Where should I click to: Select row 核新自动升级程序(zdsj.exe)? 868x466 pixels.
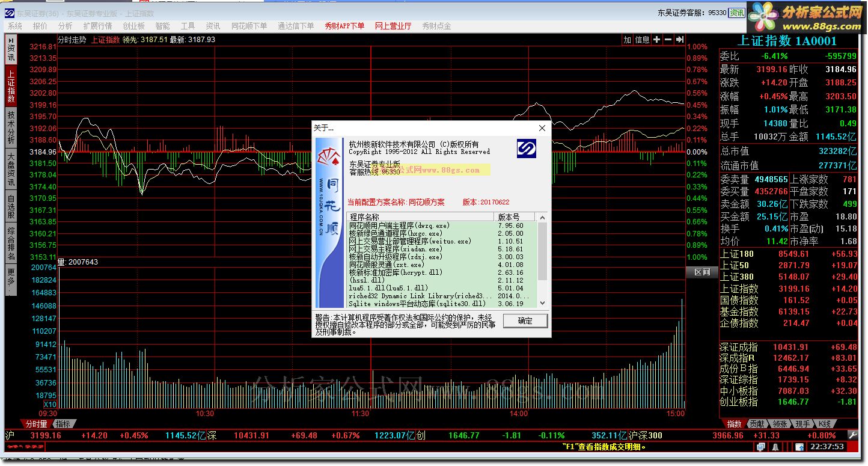[442, 257]
